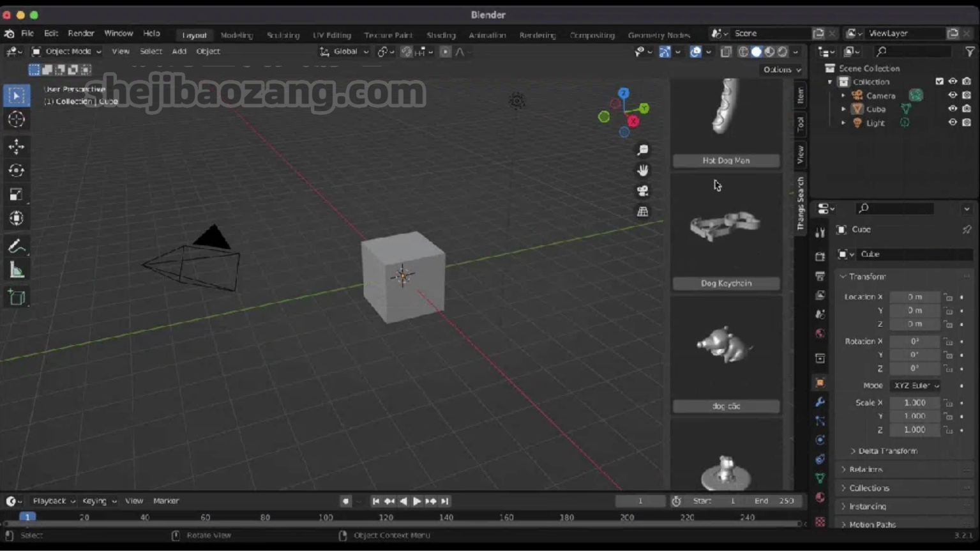Hide the Camera in the outliner
The width and height of the screenshot is (980, 552).
click(952, 95)
